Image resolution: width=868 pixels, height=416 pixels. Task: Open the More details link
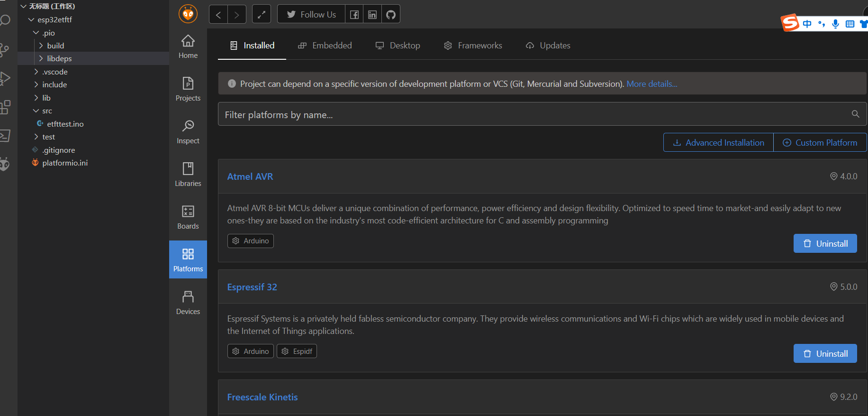tap(651, 84)
